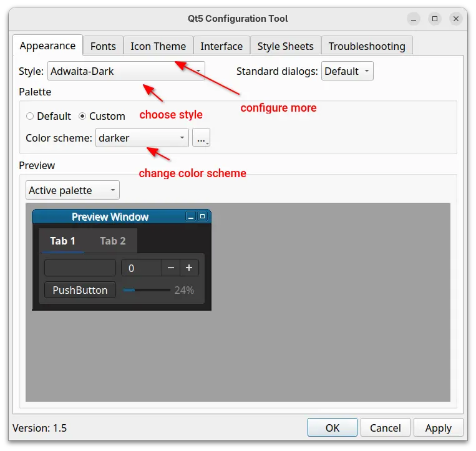The image size is (476, 451).
Task: Select the Custom palette radio button
Action: pos(82,116)
